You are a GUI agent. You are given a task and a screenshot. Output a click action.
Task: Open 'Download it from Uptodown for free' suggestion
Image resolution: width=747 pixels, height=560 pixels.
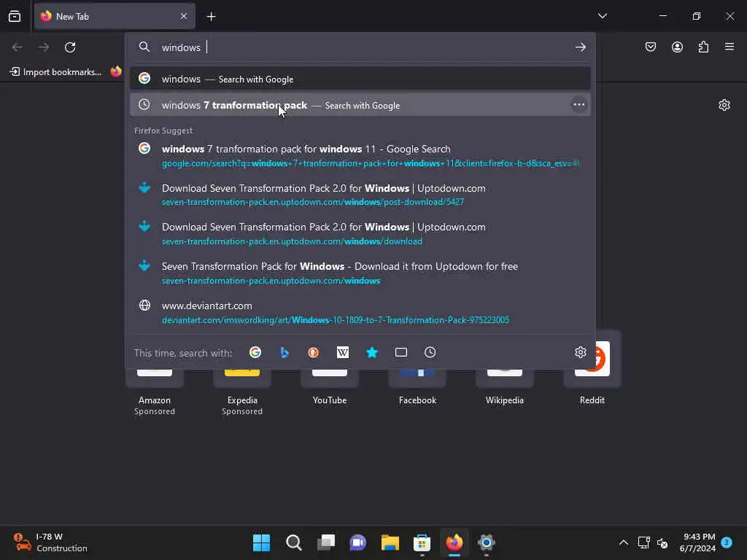pyautogui.click(x=360, y=273)
